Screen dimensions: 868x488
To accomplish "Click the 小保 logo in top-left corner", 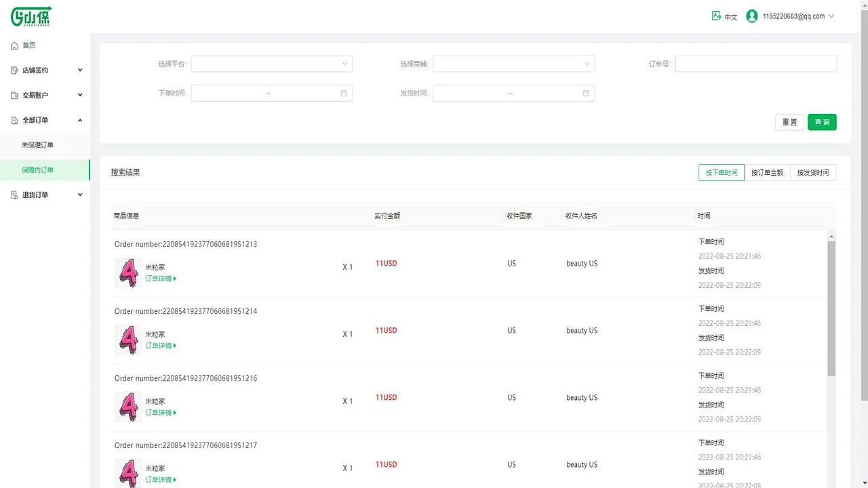I will 31,16.
